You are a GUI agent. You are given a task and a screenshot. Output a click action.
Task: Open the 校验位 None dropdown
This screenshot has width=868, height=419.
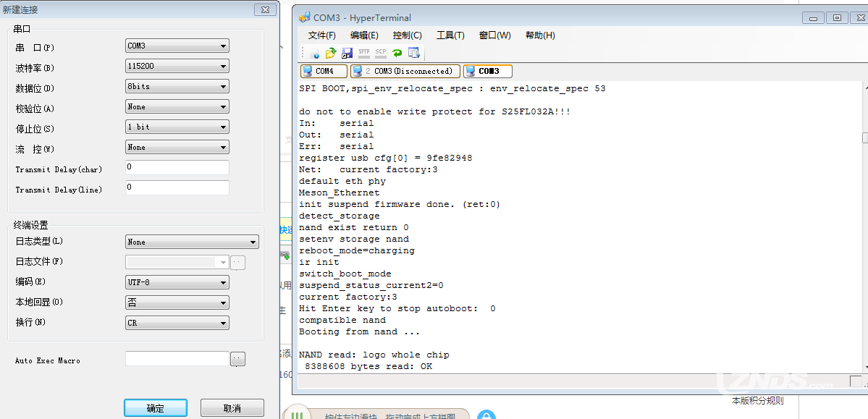pos(177,106)
